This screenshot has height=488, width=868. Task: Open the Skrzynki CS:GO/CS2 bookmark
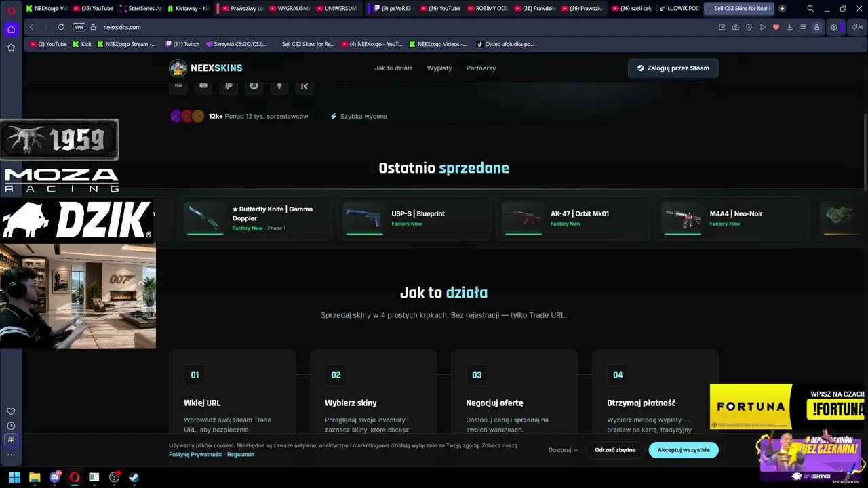(236, 44)
